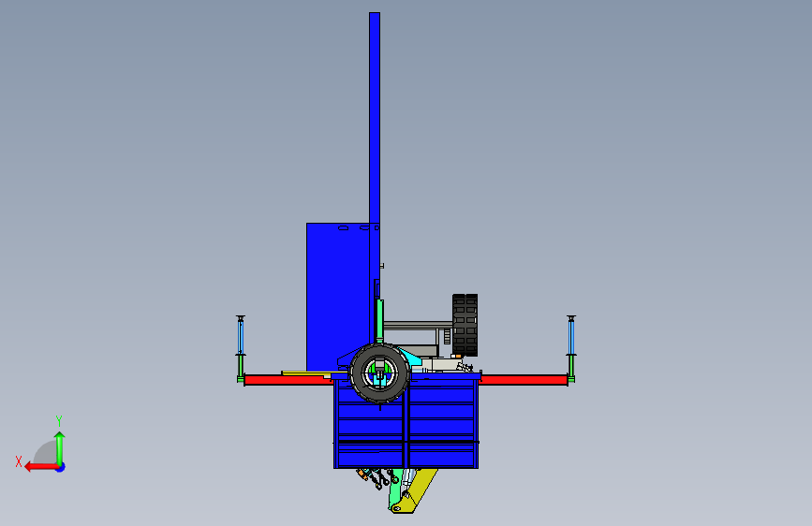Click the green Y axis arrow of the triad
This screenshot has height=526, width=812.
click(60, 448)
